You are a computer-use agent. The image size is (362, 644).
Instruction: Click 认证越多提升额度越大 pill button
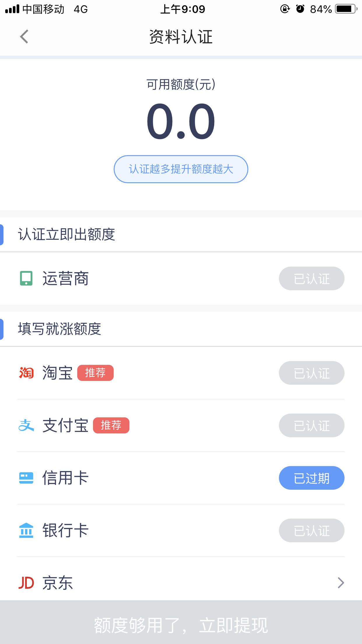[181, 169]
